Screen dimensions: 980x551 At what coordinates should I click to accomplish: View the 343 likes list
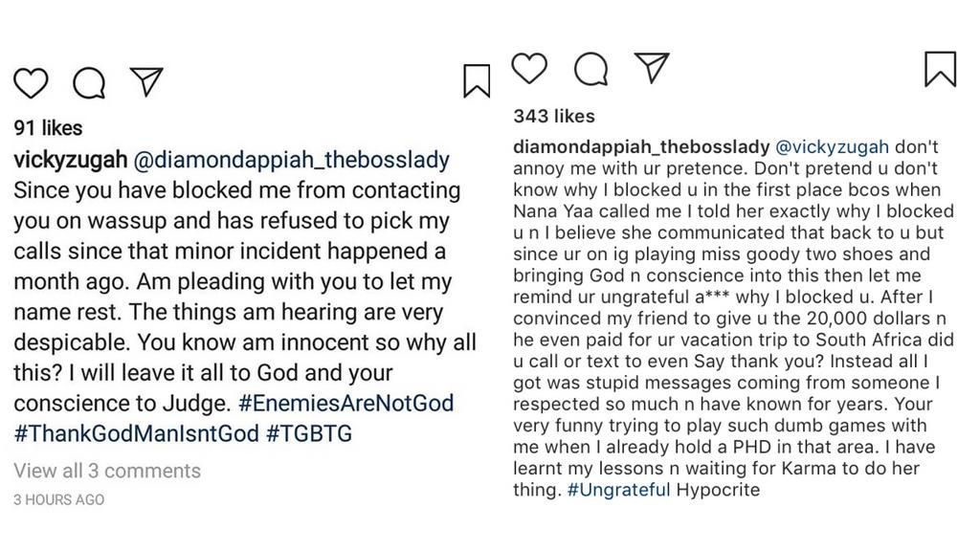tap(554, 117)
